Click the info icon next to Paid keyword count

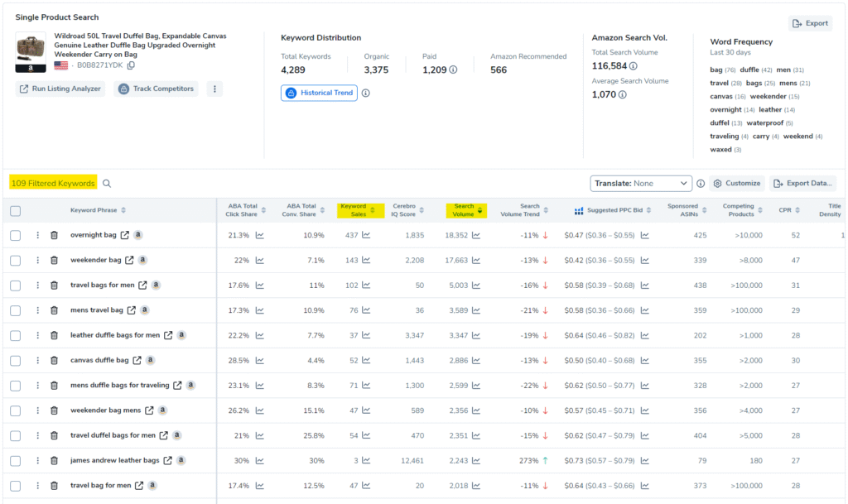pos(454,70)
